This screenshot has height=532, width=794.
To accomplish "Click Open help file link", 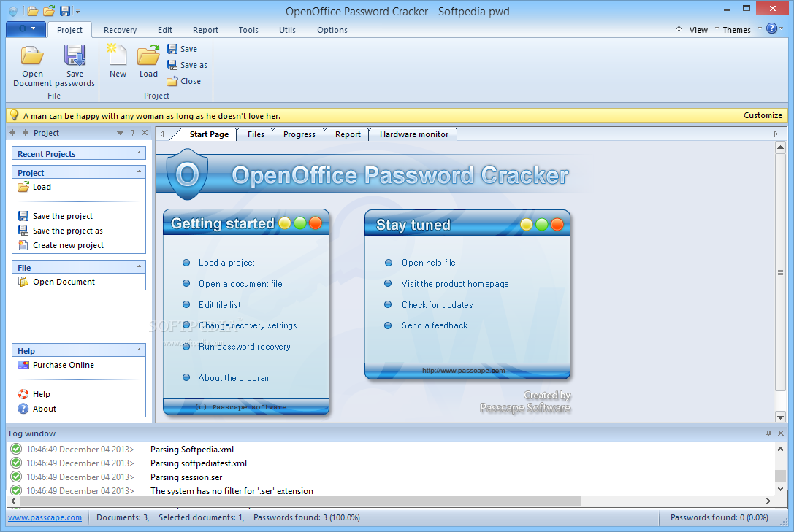I will pos(428,263).
